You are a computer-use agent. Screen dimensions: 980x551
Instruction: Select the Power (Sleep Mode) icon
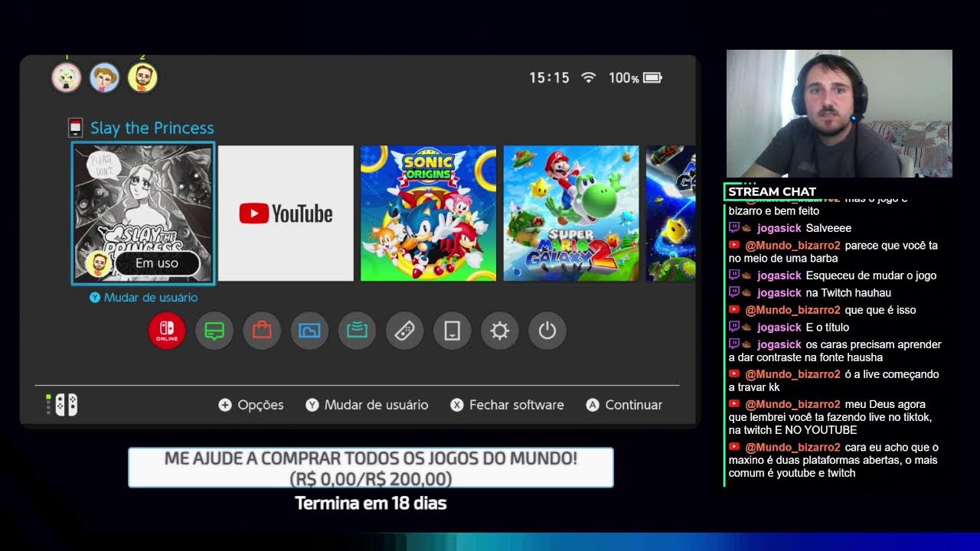click(x=547, y=331)
